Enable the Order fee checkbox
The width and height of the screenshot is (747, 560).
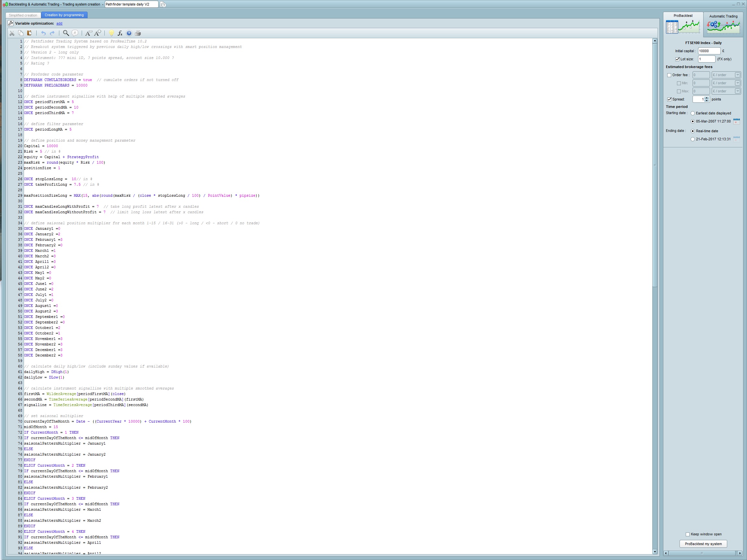tap(669, 75)
